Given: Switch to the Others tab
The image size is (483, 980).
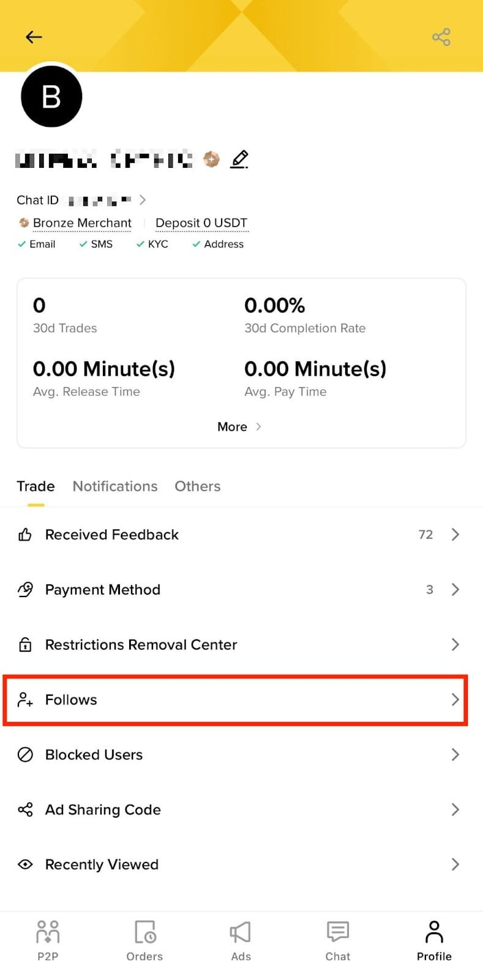Looking at the screenshot, I should pos(197,486).
